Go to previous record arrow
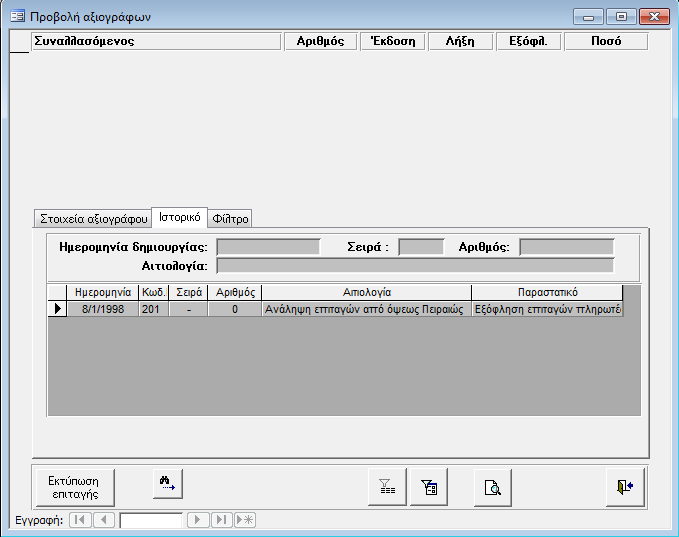 104,520
